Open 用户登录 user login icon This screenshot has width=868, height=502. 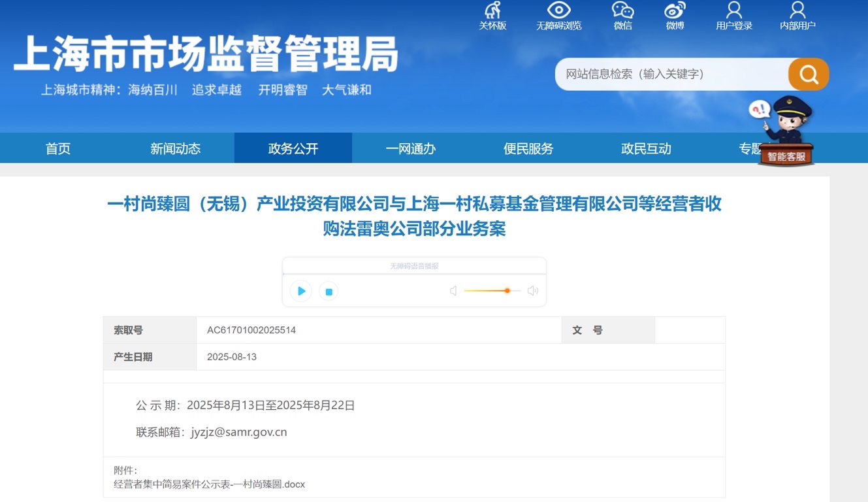pyautogui.click(x=734, y=16)
